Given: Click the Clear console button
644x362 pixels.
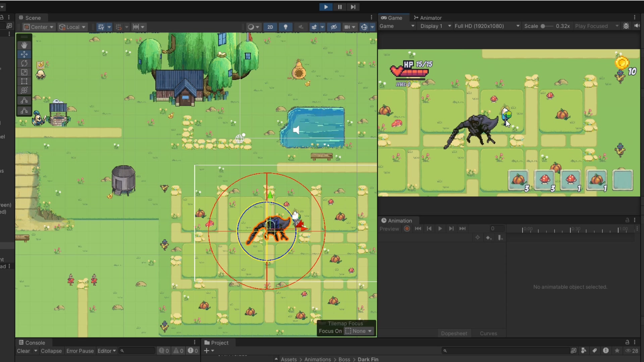Looking at the screenshot, I should [23, 351].
